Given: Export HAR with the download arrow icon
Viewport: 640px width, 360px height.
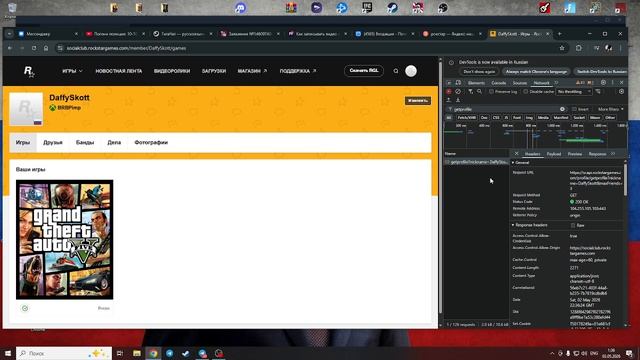Looking at the screenshot, I should click(x=458, y=100).
